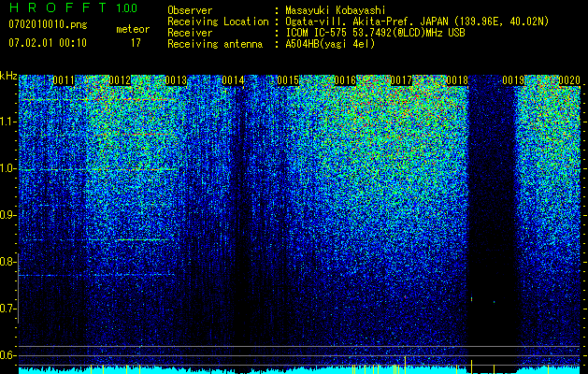Screen dimensions: 588x374
Task: Click the HROFFT 1.0.0 title text
Action: pos(73,7)
